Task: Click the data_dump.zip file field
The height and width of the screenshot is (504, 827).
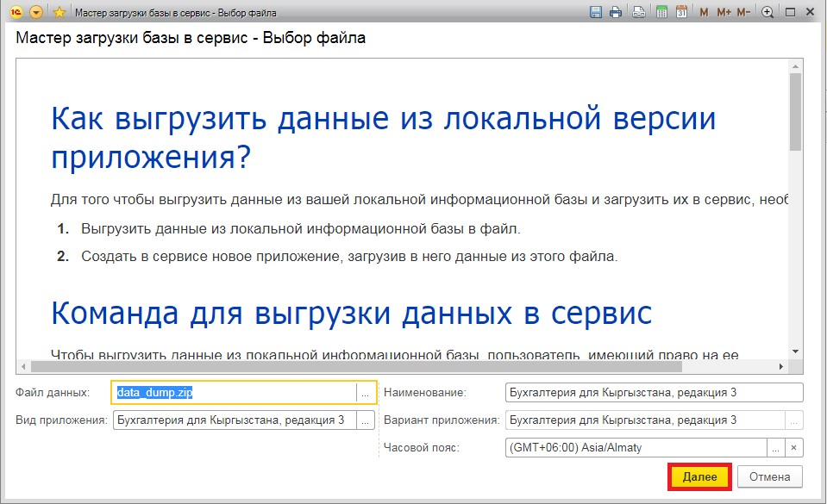Action: (235, 393)
